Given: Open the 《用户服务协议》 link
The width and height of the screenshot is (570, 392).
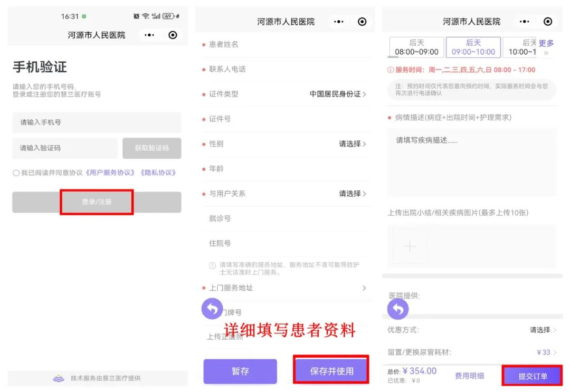Looking at the screenshot, I should (x=110, y=173).
